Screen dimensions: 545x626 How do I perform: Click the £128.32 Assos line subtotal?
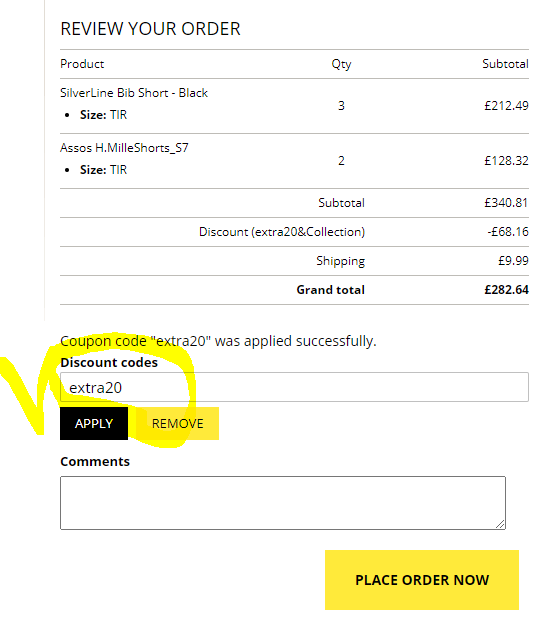(x=506, y=160)
